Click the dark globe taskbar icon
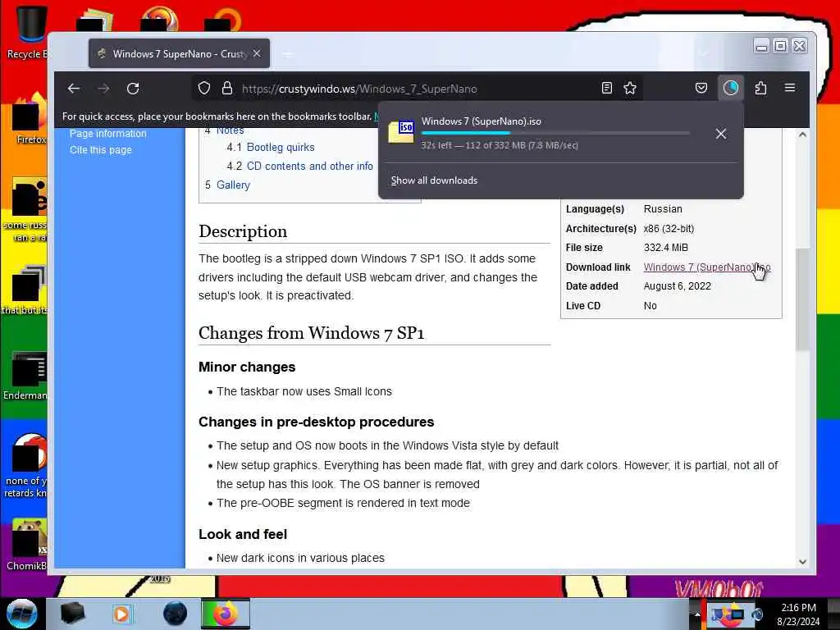 (x=175, y=614)
